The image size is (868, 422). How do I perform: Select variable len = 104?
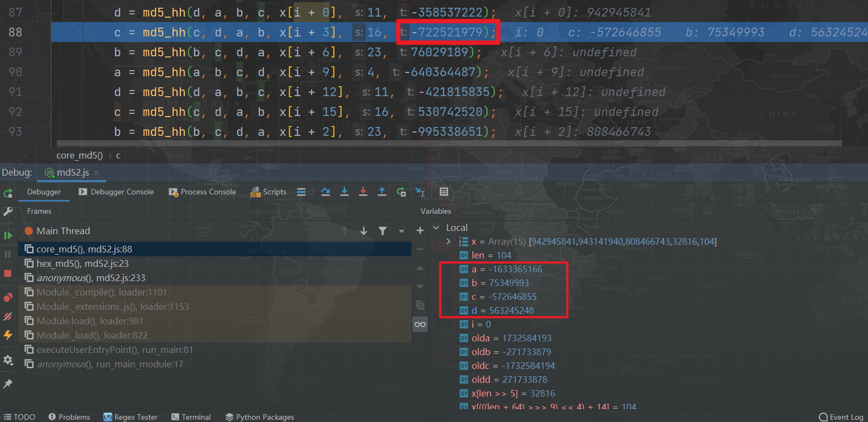point(485,255)
